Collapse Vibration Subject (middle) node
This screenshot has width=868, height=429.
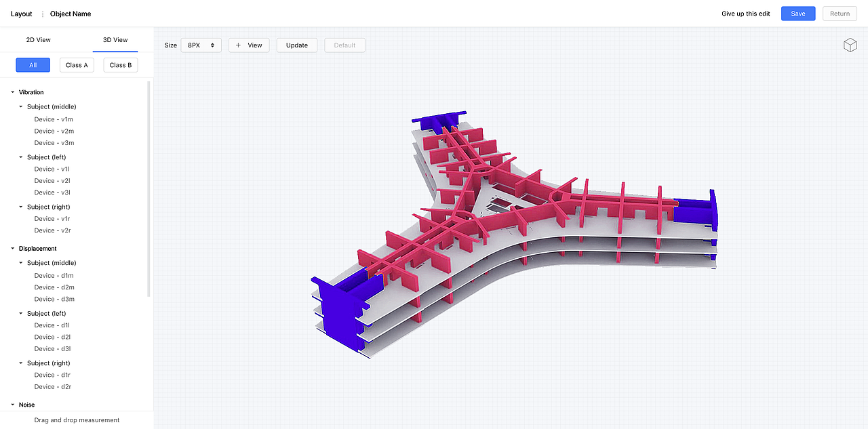point(20,106)
